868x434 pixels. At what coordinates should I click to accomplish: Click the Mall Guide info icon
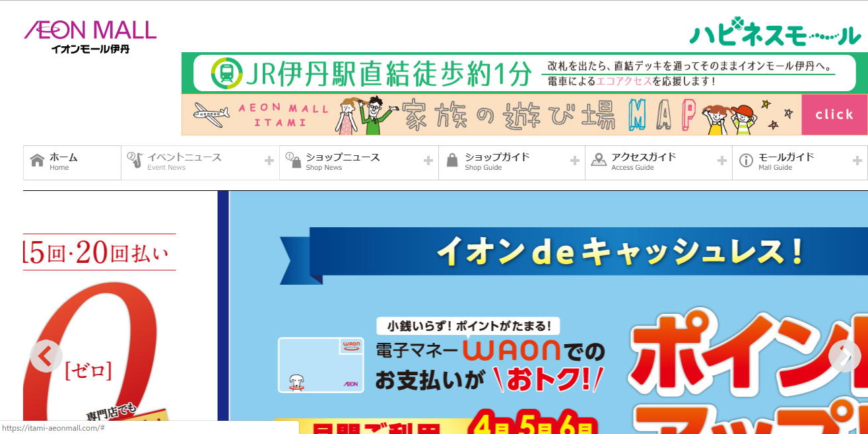746,161
